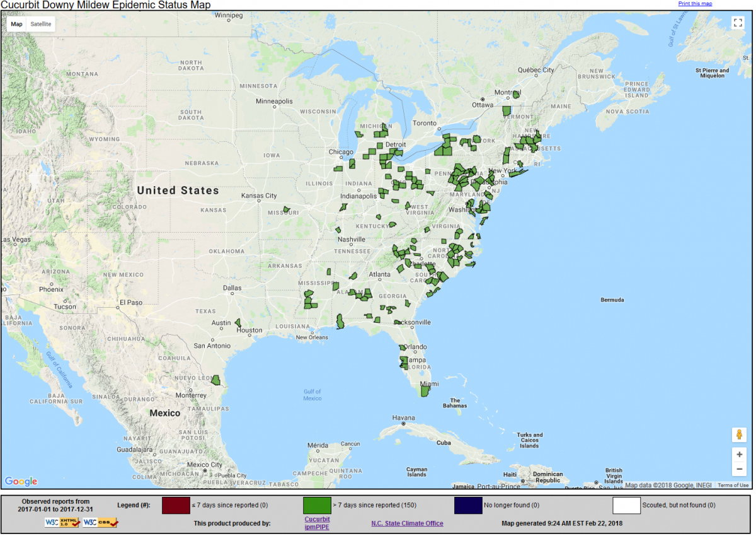The height and width of the screenshot is (536, 756).
Task: Select the Map view tab
Action: 16,24
